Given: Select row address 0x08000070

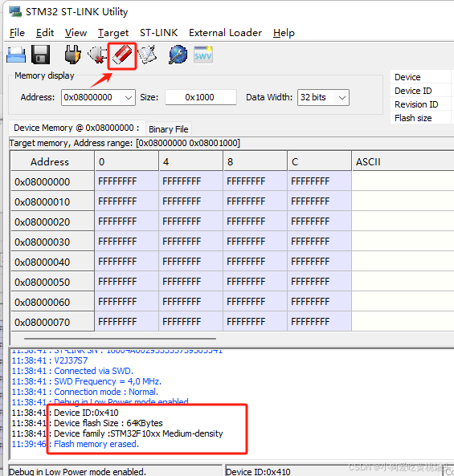Looking at the screenshot, I should pos(52,322).
